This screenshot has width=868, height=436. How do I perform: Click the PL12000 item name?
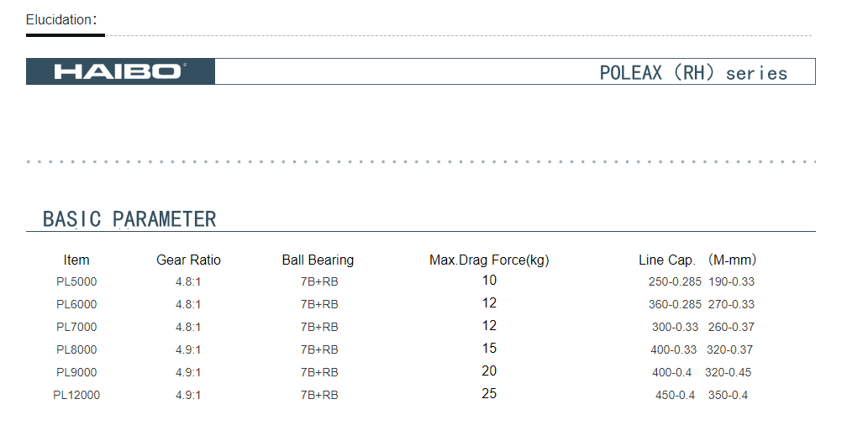click(x=76, y=395)
